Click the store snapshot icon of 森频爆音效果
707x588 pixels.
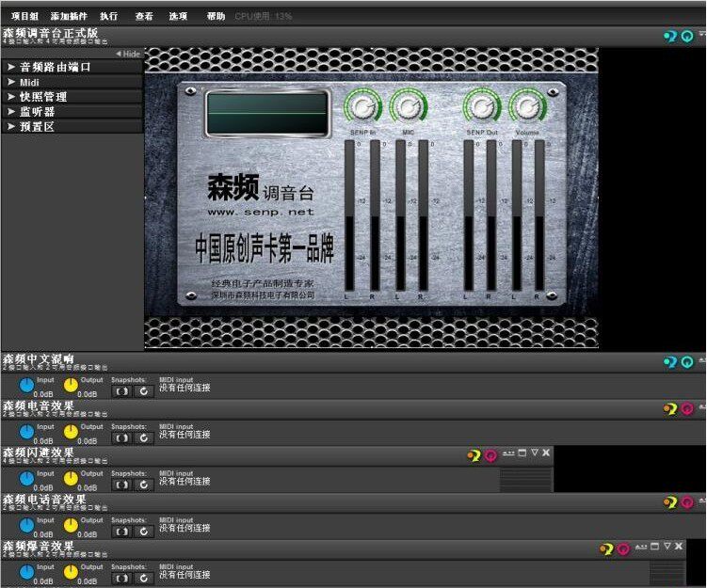point(121,578)
